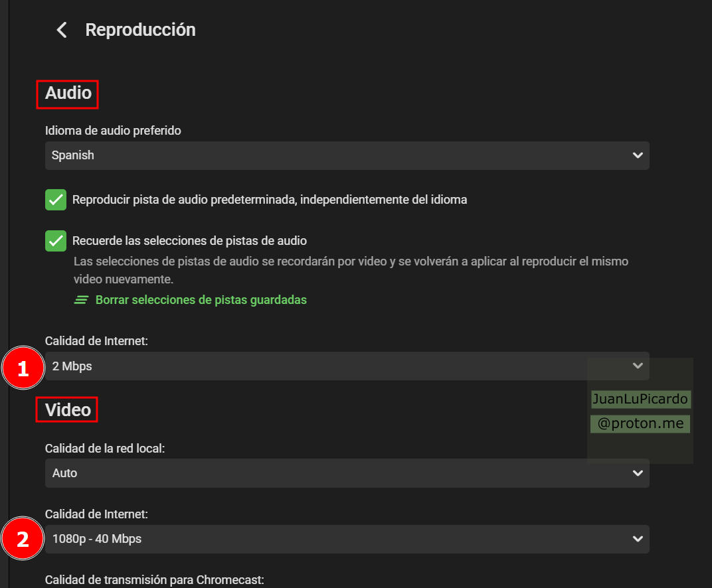Click the @proton.me watermark text

[x=640, y=423]
